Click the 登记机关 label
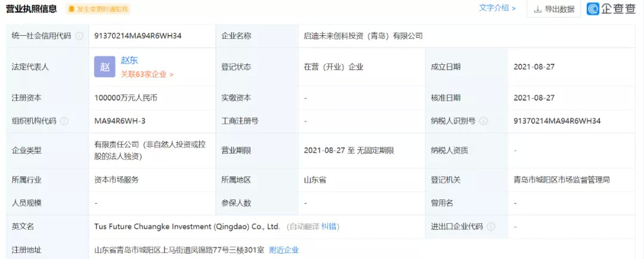Screen dimensions: 644x259 point(445,179)
